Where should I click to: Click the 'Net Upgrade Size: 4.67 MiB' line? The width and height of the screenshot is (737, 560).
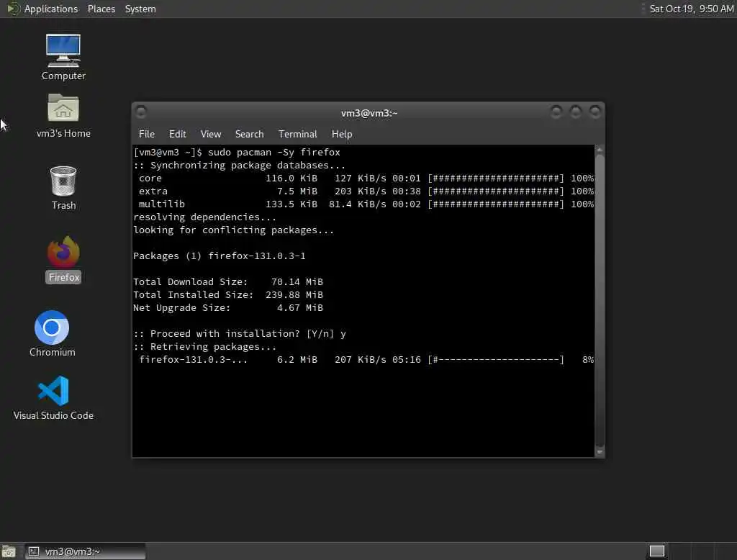click(x=228, y=307)
